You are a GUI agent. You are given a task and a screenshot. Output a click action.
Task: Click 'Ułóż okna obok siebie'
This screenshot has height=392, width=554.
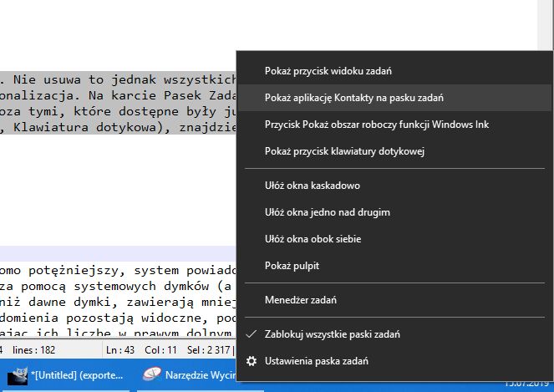coord(394,239)
